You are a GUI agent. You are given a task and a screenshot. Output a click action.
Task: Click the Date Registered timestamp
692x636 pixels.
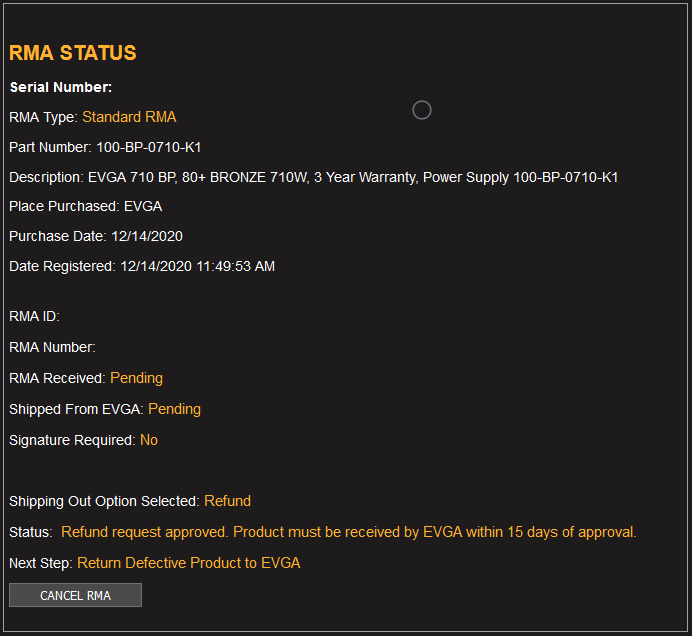(198, 266)
